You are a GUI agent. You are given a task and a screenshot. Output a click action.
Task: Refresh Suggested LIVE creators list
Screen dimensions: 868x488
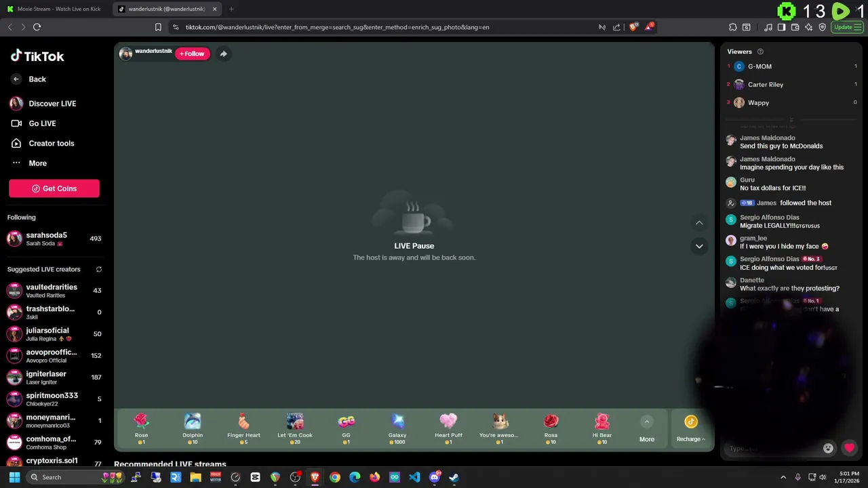pyautogui.click(x=99, y=269)
